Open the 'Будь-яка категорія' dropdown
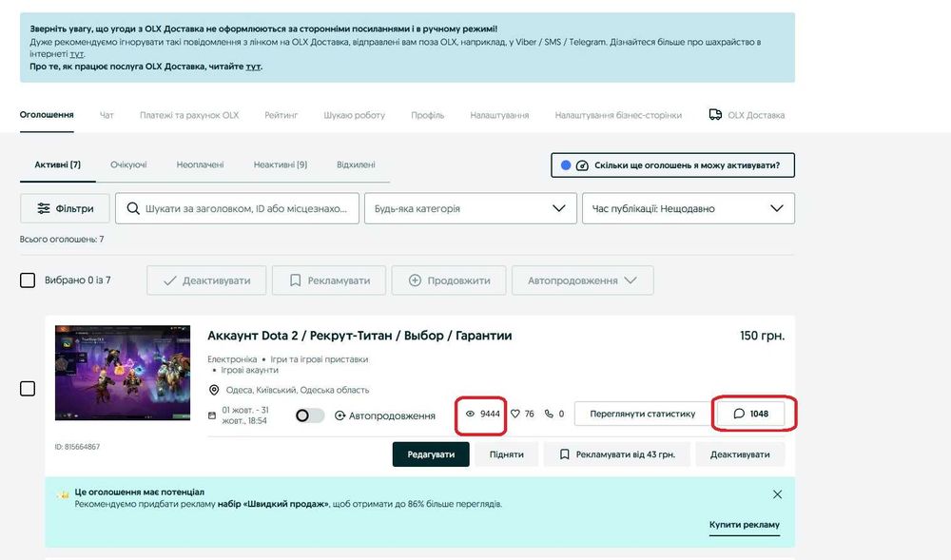This screenshot has width=951, height=560. [469, 208]
